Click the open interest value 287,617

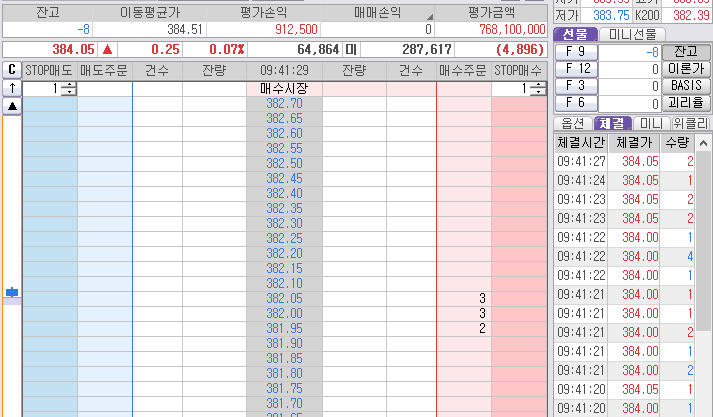pos(427,49)
